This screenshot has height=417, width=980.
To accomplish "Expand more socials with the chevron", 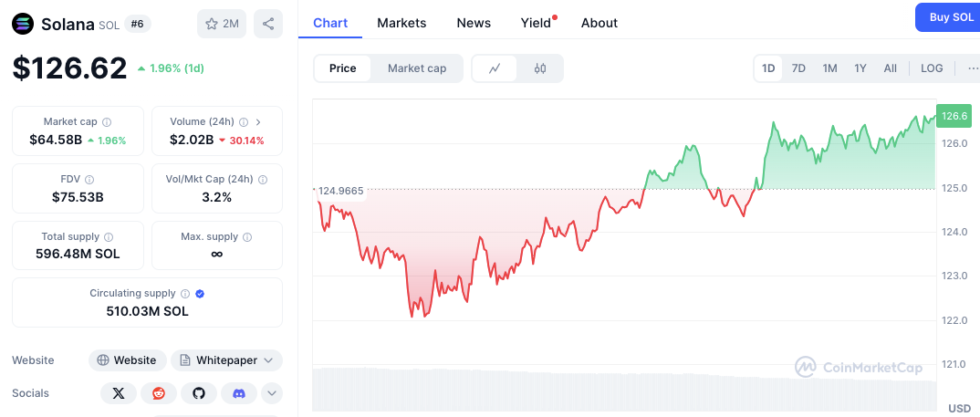I will 272,393.
